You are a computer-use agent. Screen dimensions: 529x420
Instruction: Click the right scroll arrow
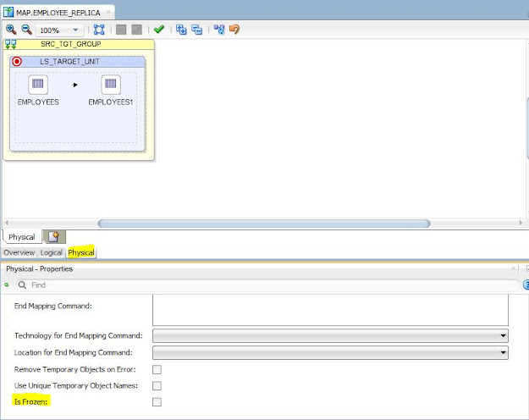[x=521, y=223]
